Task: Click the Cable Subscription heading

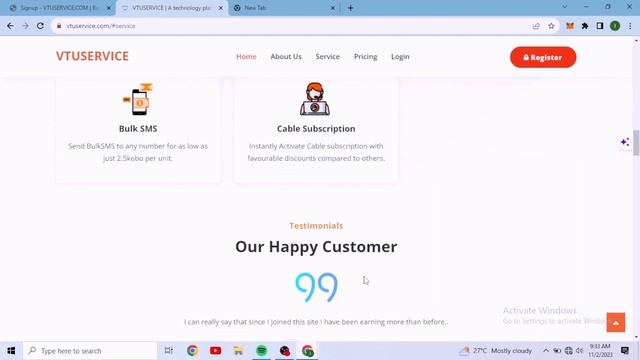Action: [x=316, y=129]
